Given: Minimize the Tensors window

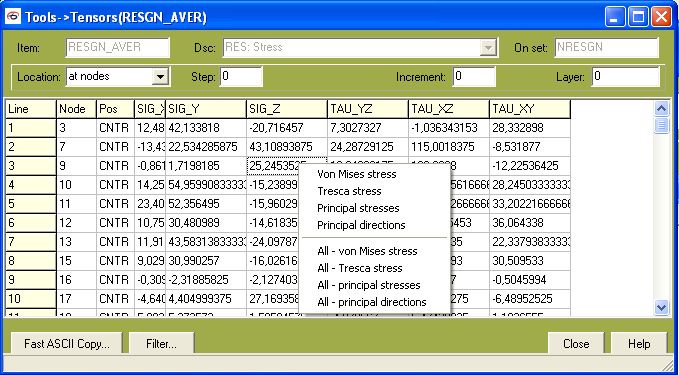Looking at the screenshot, I should point(615,17).
